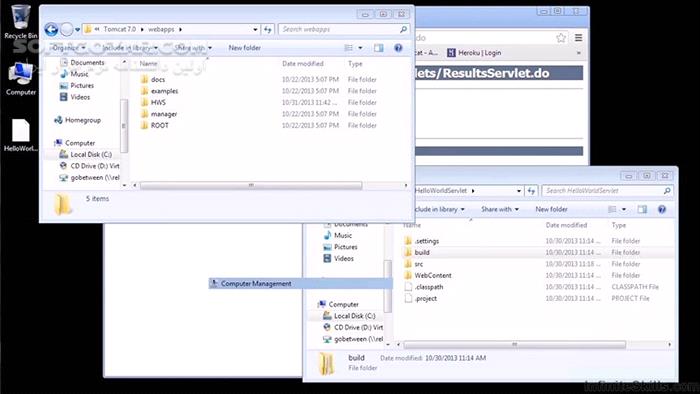The image size is (700, 394).
Task: Sort by Date modified in webapps window
Action: (303, 64)
